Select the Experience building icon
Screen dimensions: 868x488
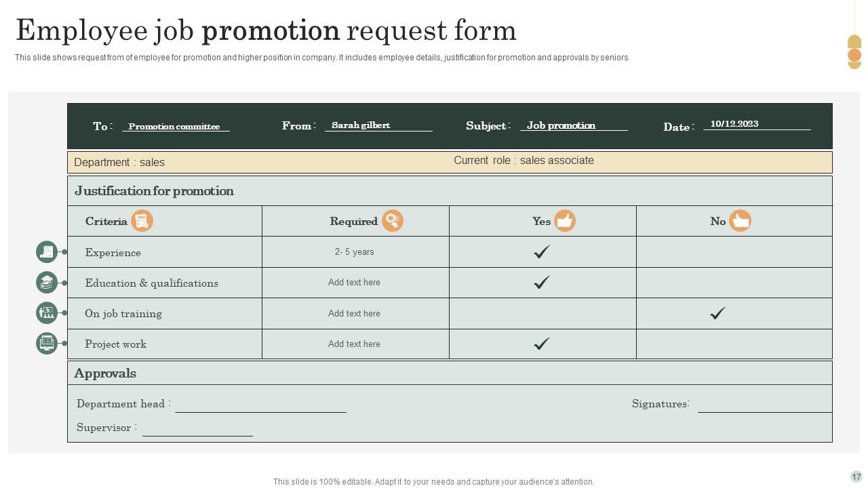tap(47, 252)
